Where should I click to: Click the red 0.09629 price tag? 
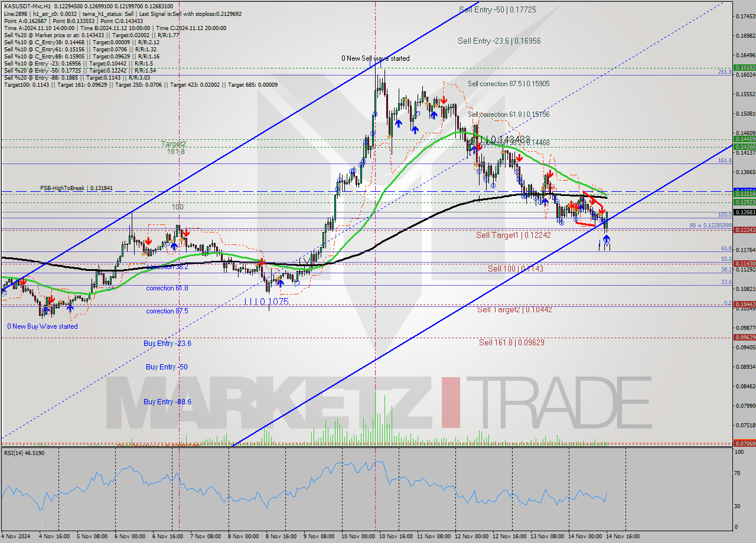(x=744, y=337)
